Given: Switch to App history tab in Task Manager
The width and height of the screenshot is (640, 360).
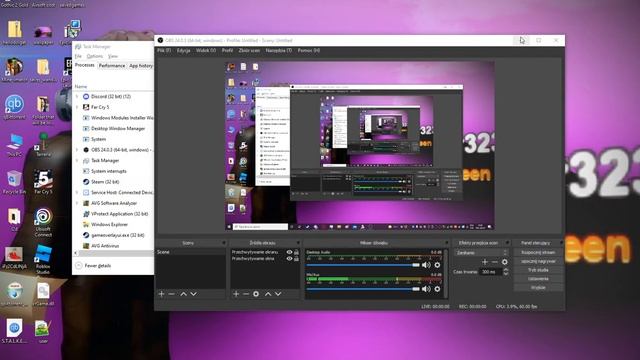Looking at the screenshot, I should coord(141,66).
